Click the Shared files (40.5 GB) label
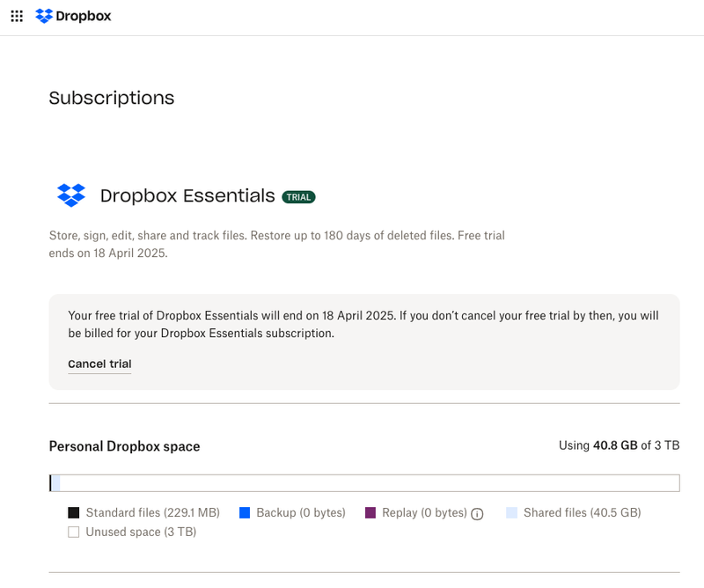The width and height of the screenshot is (704, 588). [x=582, y=512]
